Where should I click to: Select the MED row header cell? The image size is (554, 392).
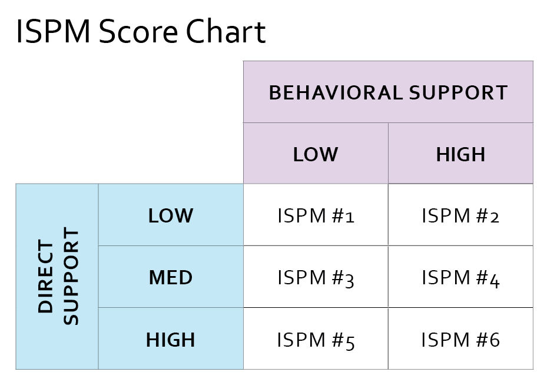click(x=171, y=277)
